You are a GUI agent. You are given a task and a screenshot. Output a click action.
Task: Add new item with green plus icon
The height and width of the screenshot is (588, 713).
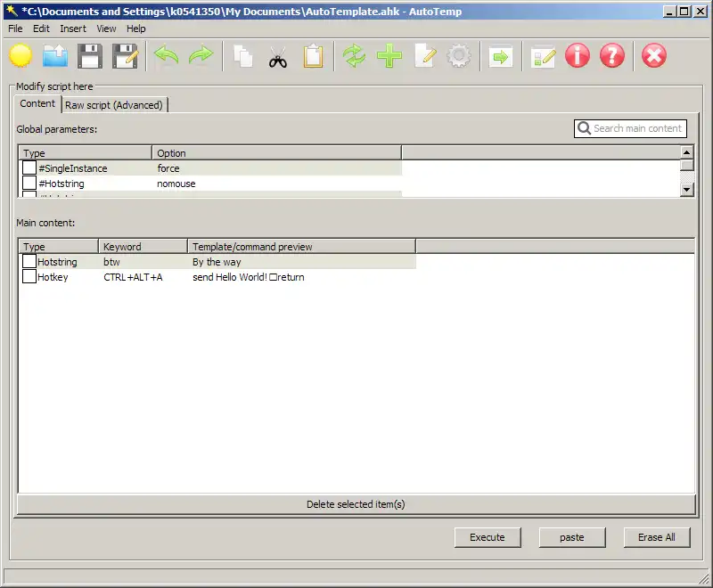coord(389,56)
